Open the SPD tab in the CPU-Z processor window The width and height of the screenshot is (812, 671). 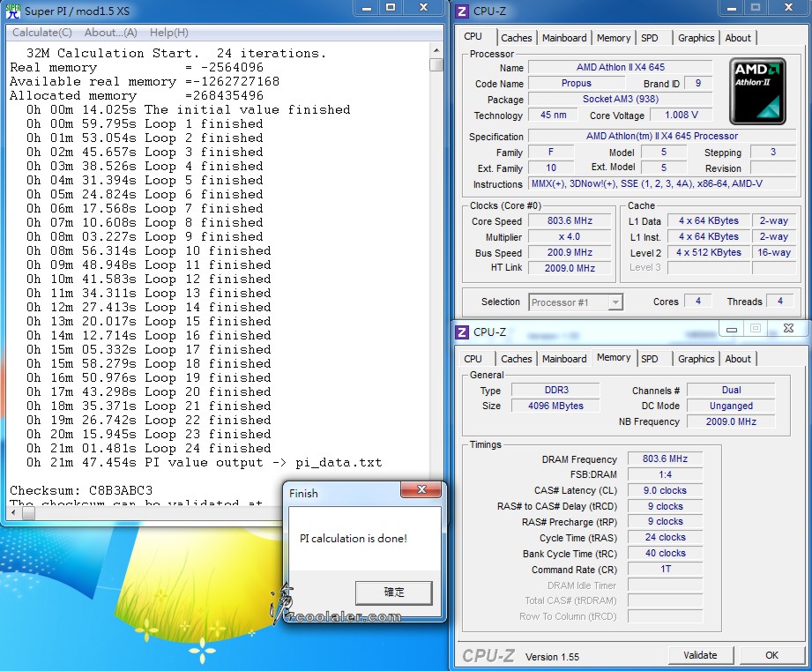pyautogui.click(x=650, y=38)
